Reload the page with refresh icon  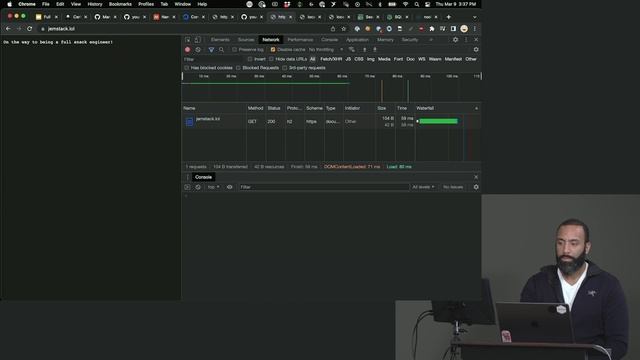pos(29,29)
